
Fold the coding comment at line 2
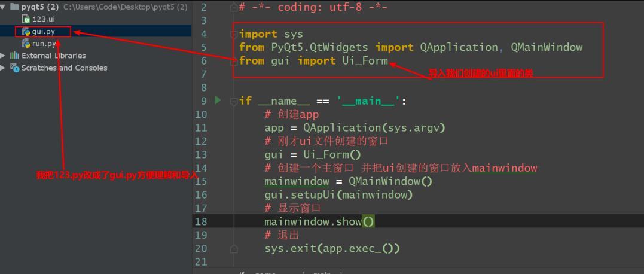pos(234,7)
